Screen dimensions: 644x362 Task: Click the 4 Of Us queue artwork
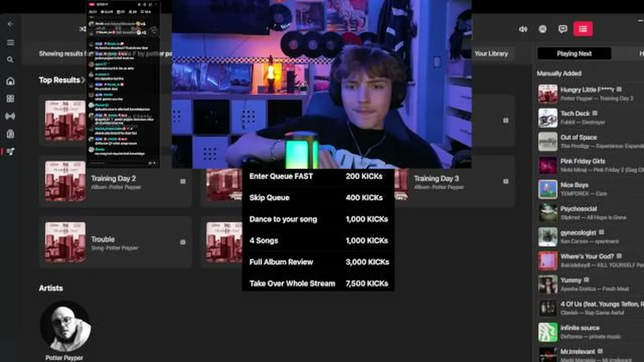click(x=548, y=308)
